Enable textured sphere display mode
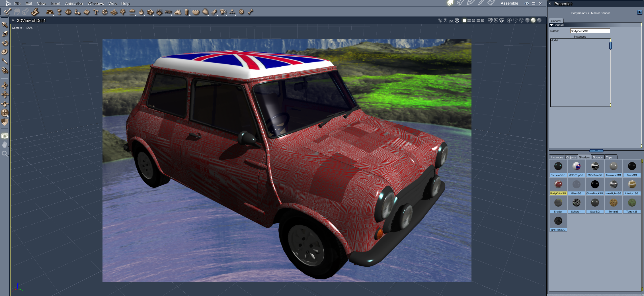This screenshot has height=296, width=644. [539, 21]
